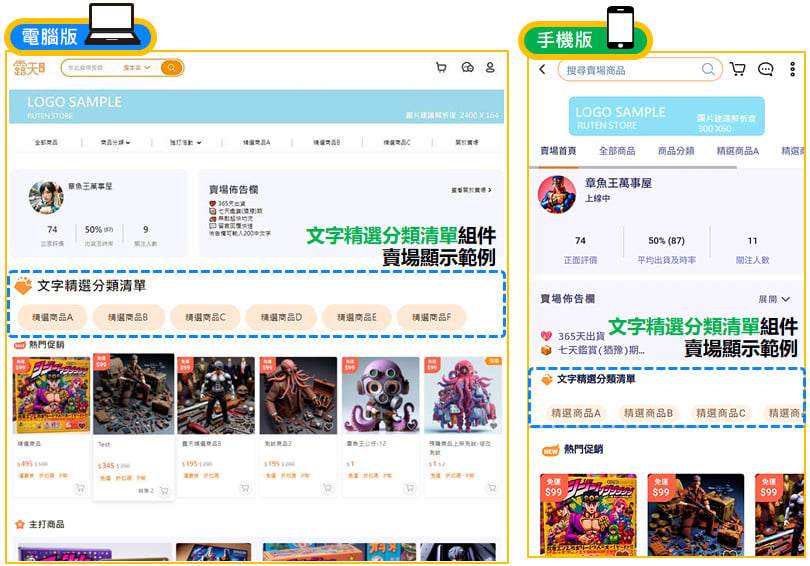Click the desktop chat message icon

click(466, 68)
